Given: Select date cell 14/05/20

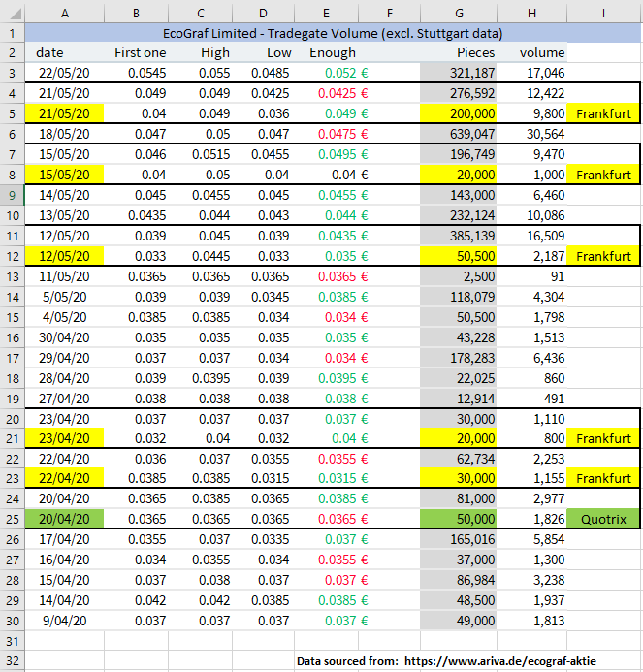Looking at the screenshot, I should click(64, 195).
